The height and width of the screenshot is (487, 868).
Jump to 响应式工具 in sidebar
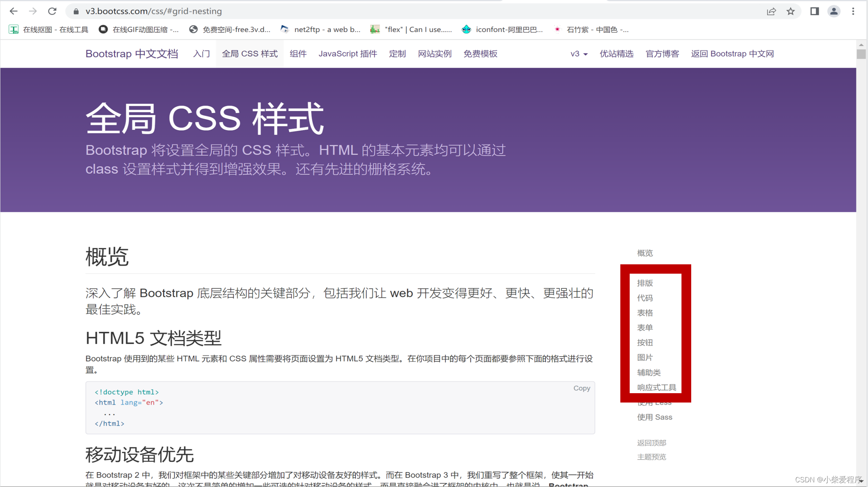(x=657, y=387)
